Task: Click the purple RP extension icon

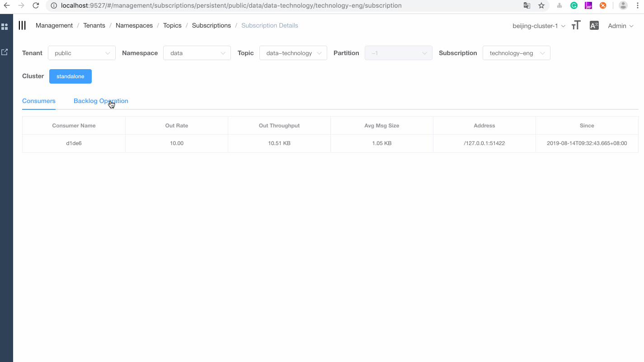Action: pyautogui.click(x=588, y=5)
